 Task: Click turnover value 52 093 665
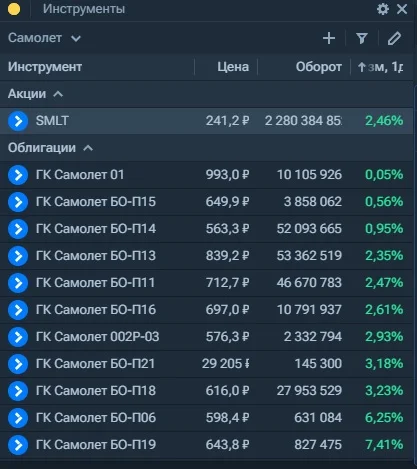[309, 229]
